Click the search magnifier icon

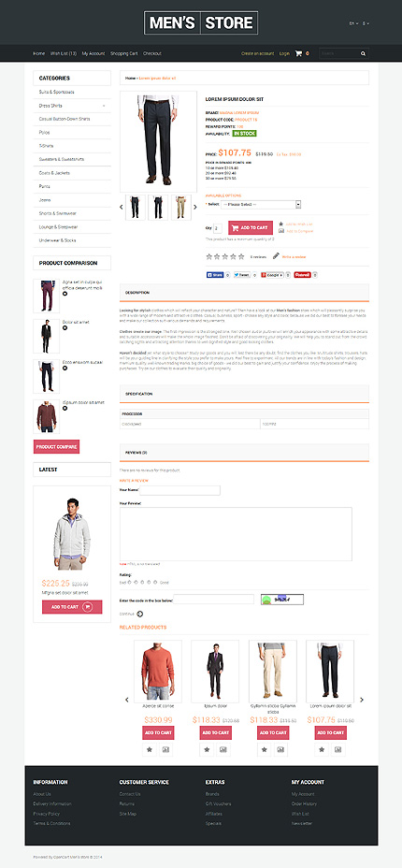[364, 53]
